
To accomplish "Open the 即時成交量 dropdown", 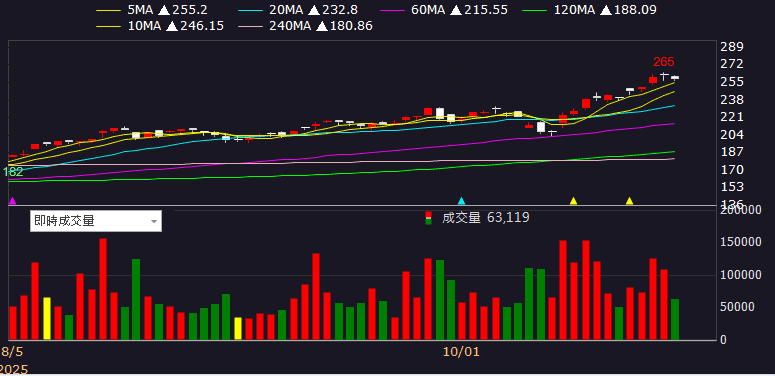I will point(96,221).
